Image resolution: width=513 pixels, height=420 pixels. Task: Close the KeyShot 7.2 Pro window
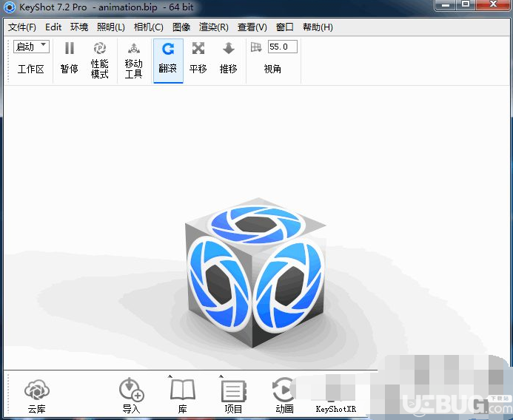pos(493,5)
